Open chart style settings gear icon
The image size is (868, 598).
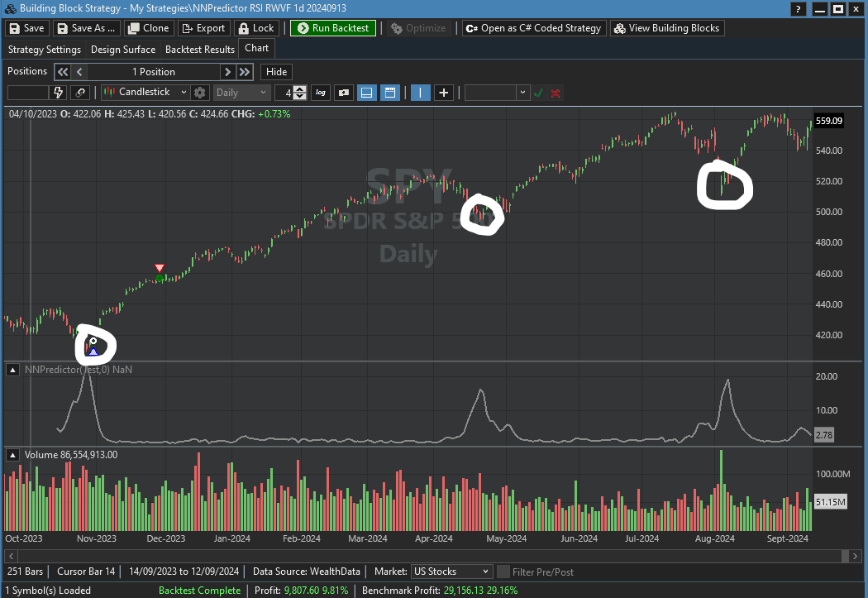[199, 93]
